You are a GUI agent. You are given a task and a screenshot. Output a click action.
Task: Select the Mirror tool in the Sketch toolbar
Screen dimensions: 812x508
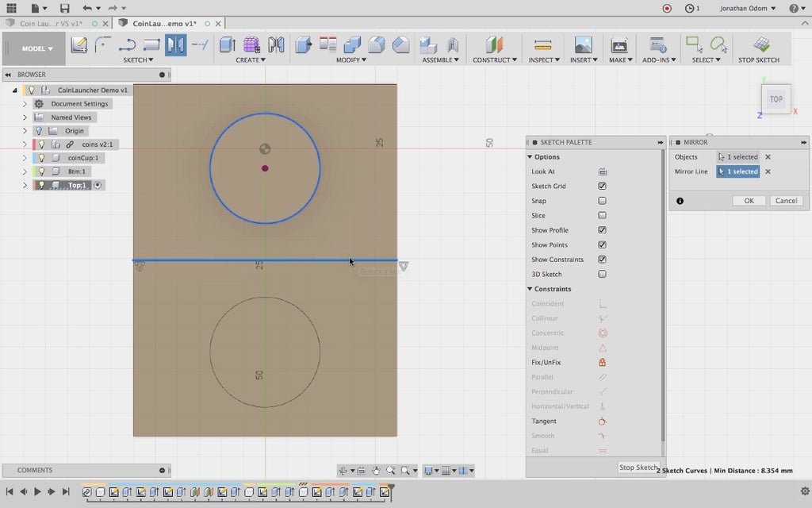175,44
